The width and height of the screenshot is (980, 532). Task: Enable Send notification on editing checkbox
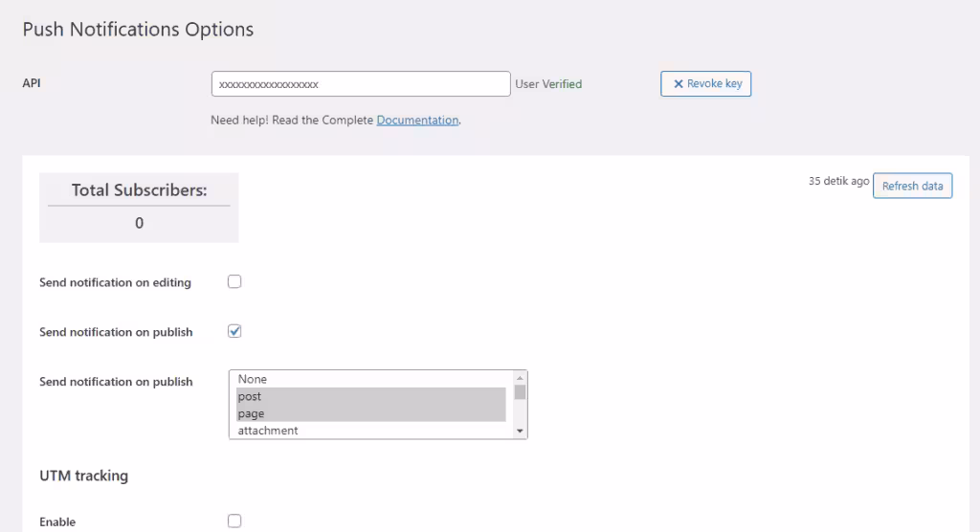pos(234,282)
